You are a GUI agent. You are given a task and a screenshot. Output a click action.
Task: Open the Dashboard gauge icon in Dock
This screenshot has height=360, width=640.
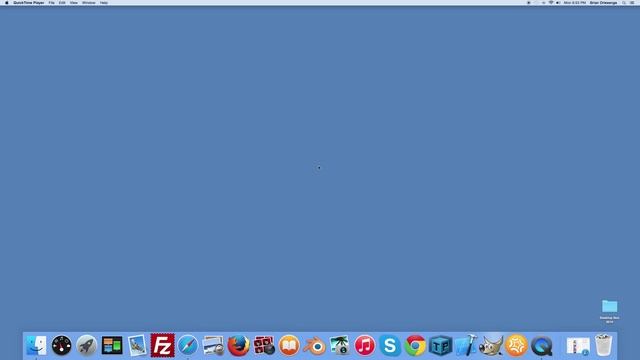click(x=62, y=345)
